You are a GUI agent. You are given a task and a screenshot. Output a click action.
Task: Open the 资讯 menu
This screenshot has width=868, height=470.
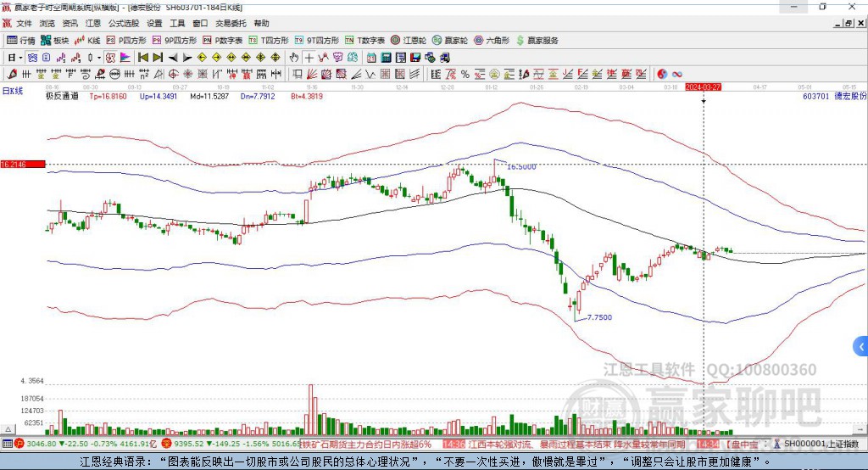click(x=70, y=23)
